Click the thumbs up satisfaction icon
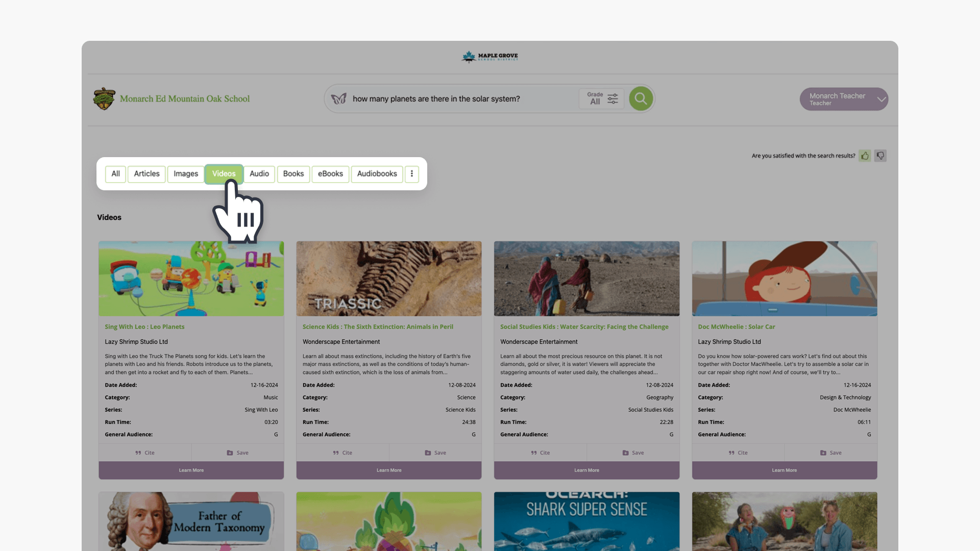 [x=865, y=156]
